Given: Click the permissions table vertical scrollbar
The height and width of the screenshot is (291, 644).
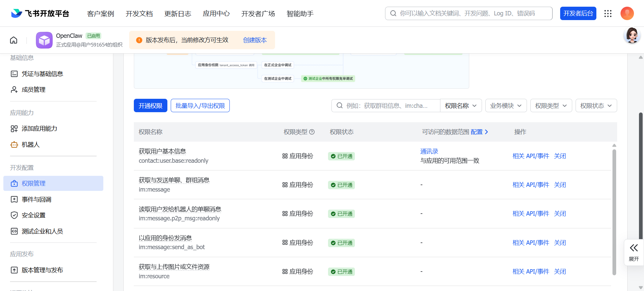Looking at the screenshot, I should (614, 211).
